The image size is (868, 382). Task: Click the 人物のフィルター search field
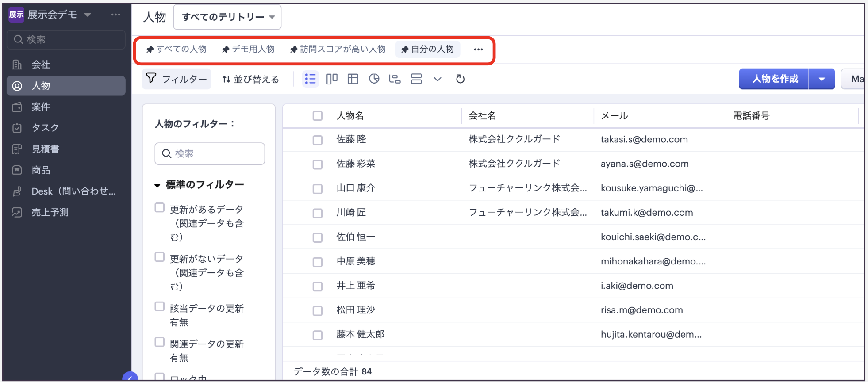point(210,153)
